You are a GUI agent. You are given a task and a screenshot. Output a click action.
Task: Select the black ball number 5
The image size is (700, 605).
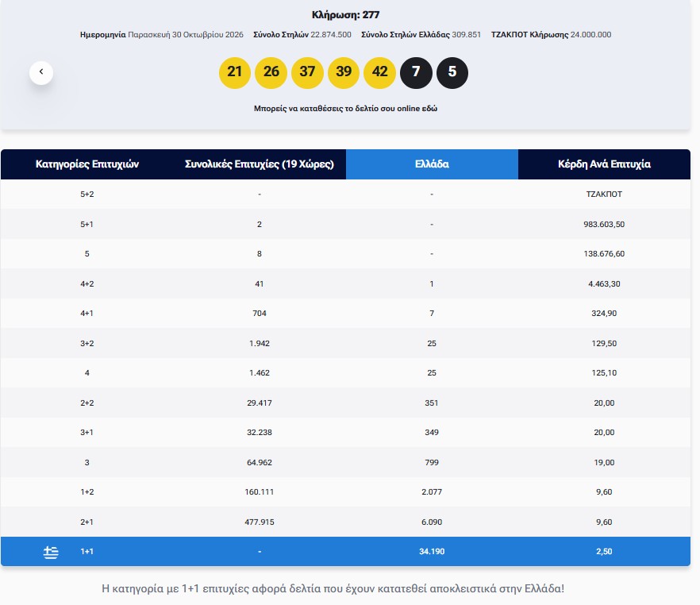452,72
